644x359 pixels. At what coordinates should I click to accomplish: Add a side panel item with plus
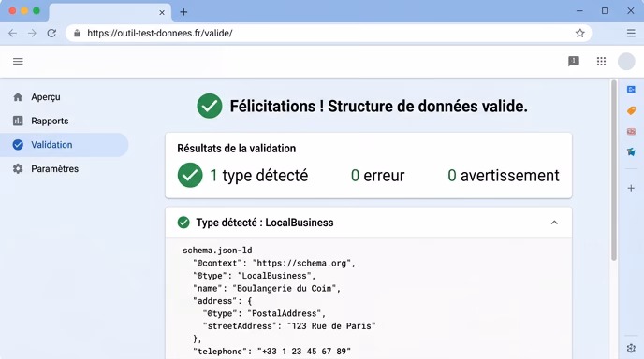pos(631,188)
